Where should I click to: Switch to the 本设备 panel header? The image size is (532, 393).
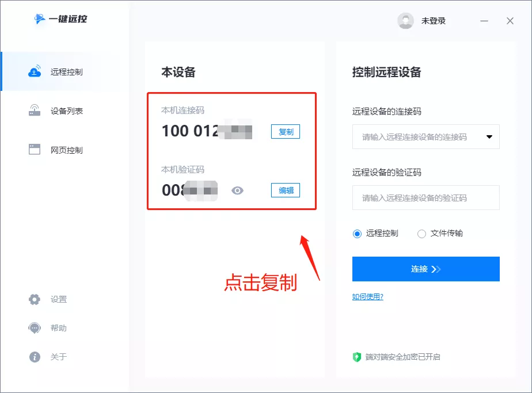click(178, 72)
